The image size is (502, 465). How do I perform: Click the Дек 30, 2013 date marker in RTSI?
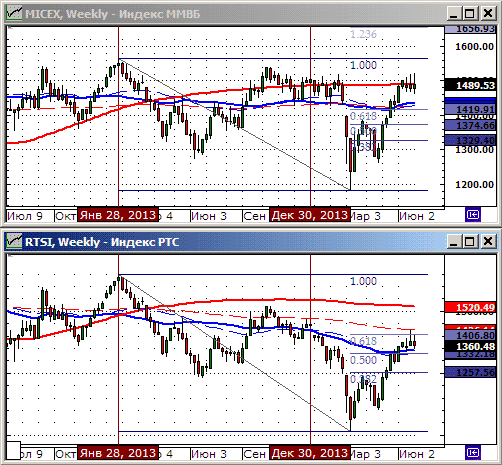click(x=310, y=453)
